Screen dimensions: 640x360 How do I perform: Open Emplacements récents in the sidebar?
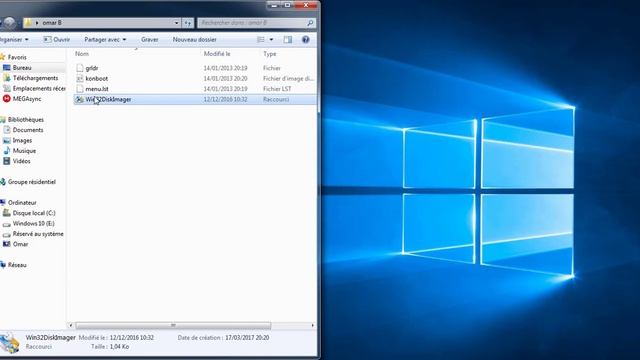pyautogui.click(x=39, y=88)
